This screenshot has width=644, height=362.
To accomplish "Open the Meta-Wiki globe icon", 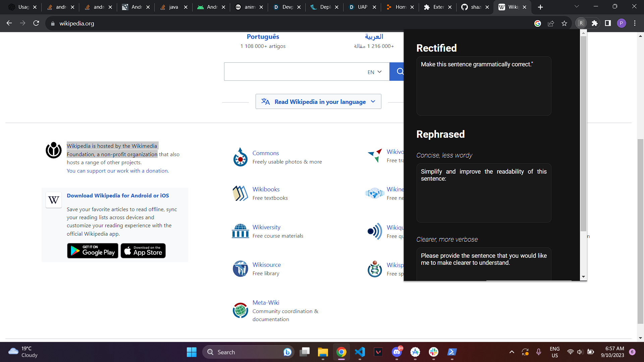I will point(240,310).
